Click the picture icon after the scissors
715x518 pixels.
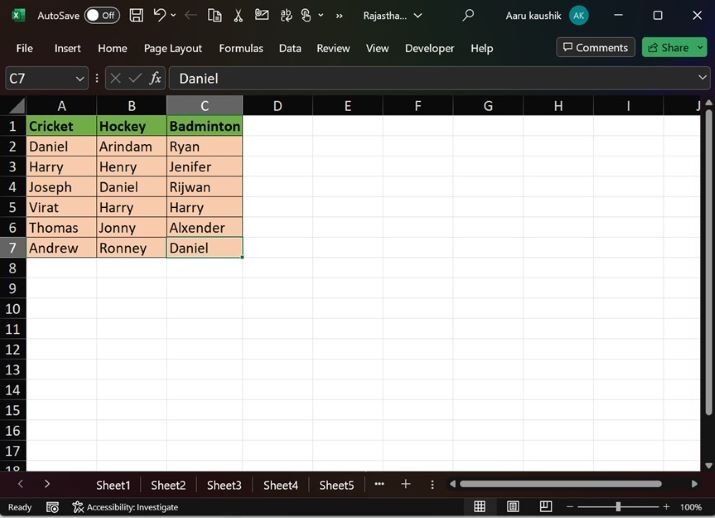pyautogui.click(x=261, y=15)
